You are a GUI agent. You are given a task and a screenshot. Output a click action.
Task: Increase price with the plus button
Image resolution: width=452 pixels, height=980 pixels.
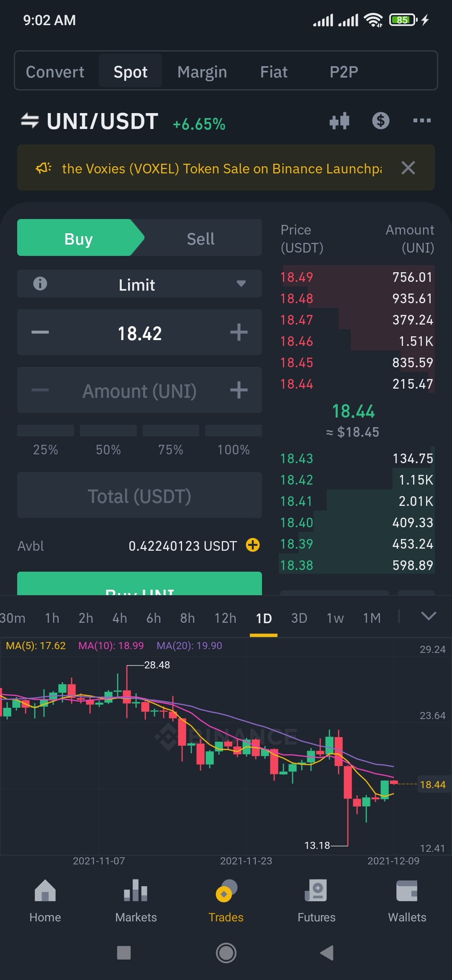point(239,333)
